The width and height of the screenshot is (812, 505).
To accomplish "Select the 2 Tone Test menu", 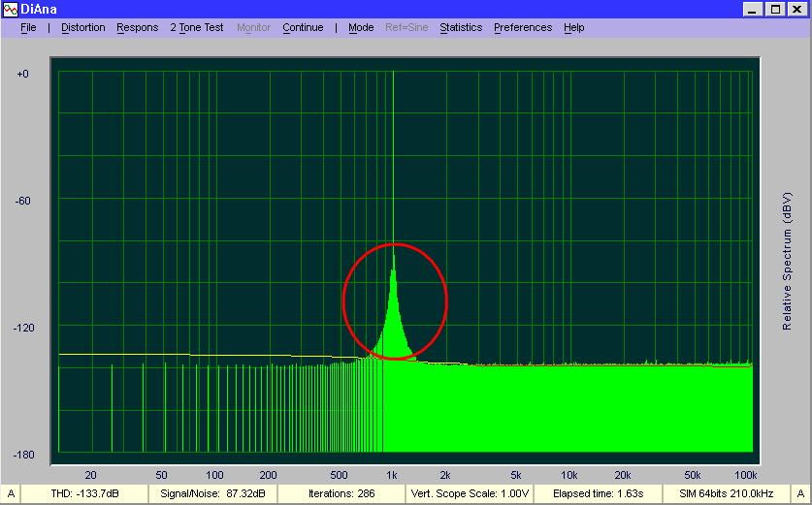I will (x=197, y=27).
